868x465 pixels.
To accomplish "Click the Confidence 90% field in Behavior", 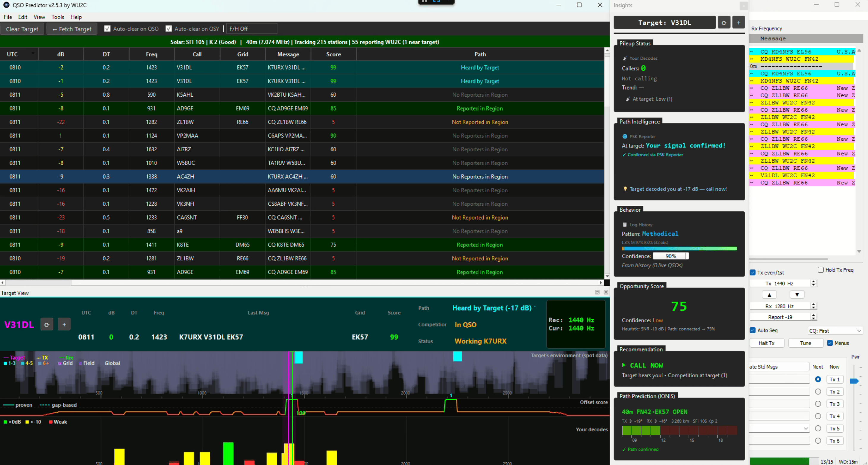I will [671, 256].
